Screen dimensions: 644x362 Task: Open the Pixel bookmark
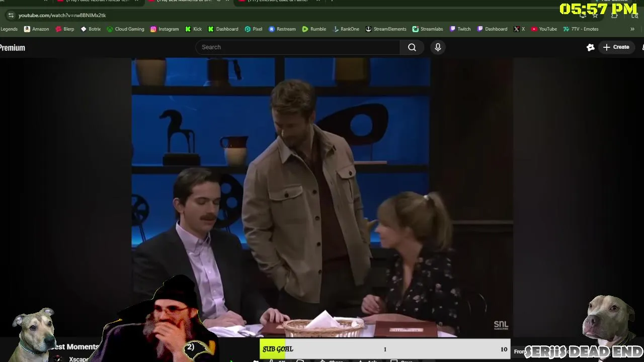click(254, 29)
